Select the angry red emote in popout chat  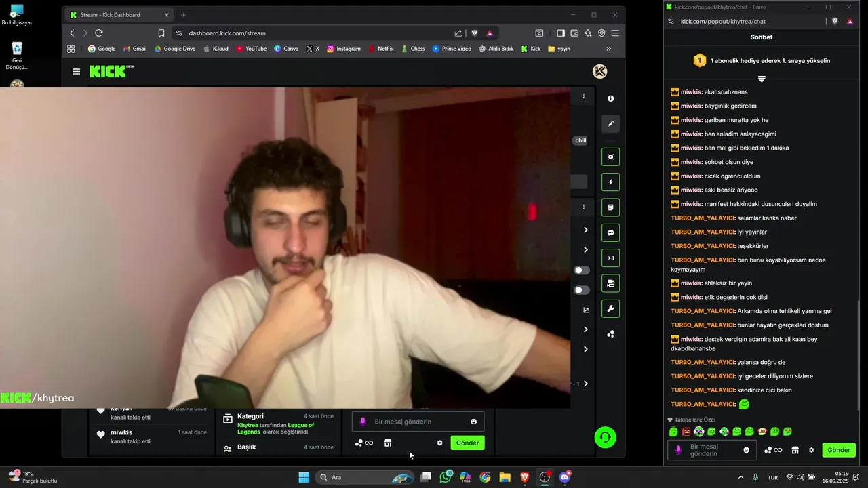pos(686,432)
